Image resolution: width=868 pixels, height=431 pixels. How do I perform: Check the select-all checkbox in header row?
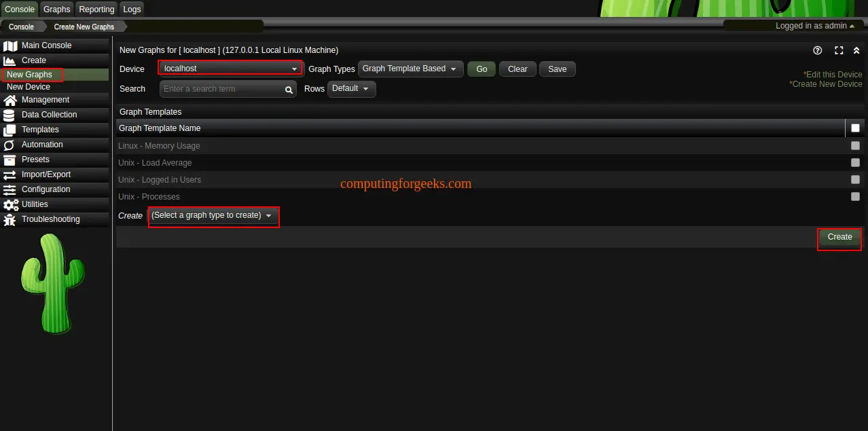point(855,128)
